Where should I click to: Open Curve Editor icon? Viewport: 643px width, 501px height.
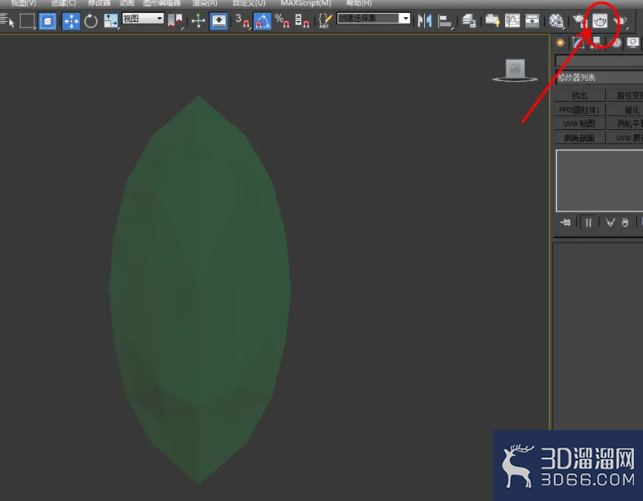click(512, 20)
